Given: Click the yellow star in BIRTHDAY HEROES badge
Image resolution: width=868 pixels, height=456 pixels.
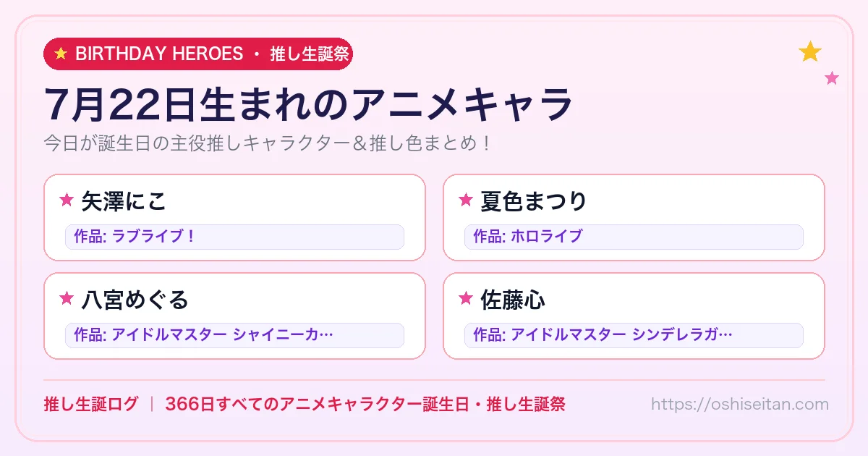Looking at the screenshot, I should click(61, 54).
